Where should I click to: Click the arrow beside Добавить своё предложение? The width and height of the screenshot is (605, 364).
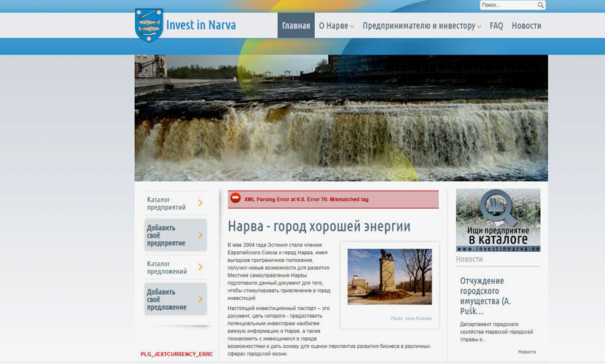point(200,299)
